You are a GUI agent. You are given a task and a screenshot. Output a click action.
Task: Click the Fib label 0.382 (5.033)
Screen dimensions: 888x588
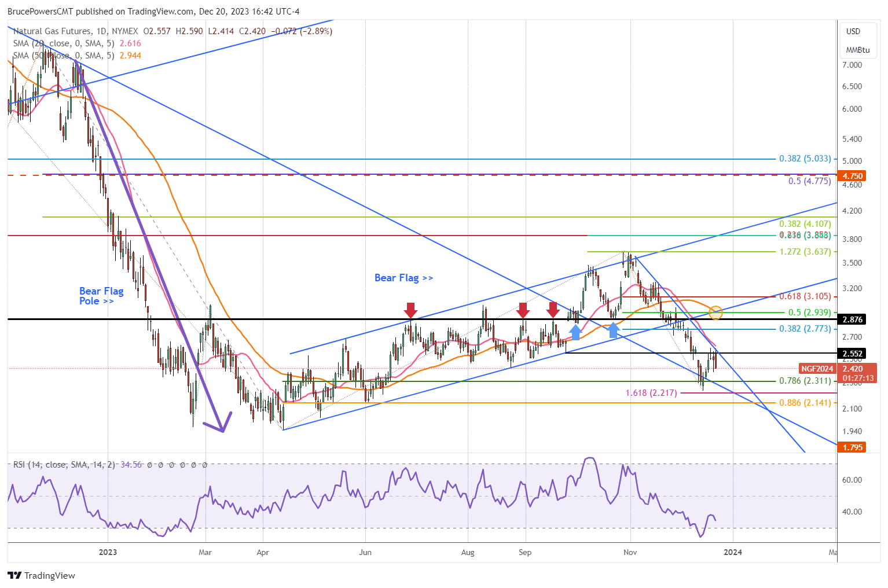point(805,159)
